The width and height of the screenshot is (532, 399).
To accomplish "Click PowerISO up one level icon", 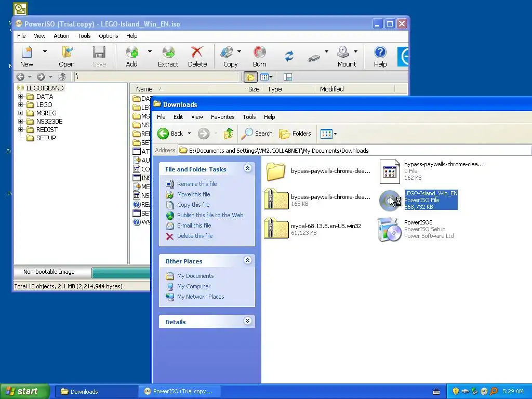I will (62, 77).
